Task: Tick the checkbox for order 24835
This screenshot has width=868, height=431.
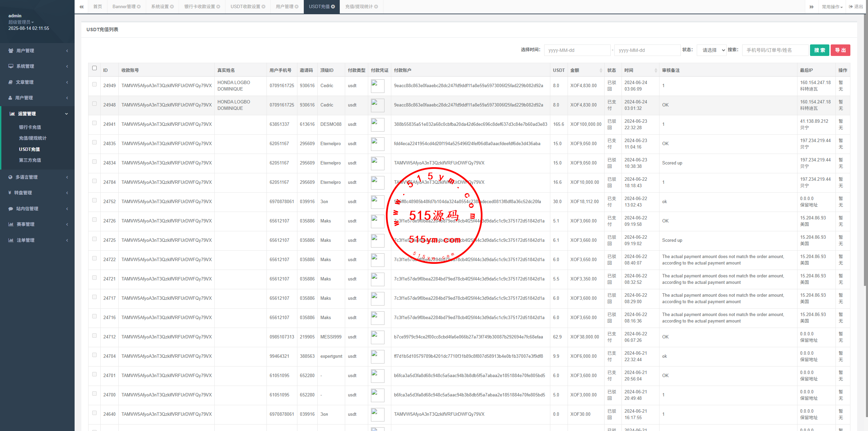Action: (x=94, y=142)
